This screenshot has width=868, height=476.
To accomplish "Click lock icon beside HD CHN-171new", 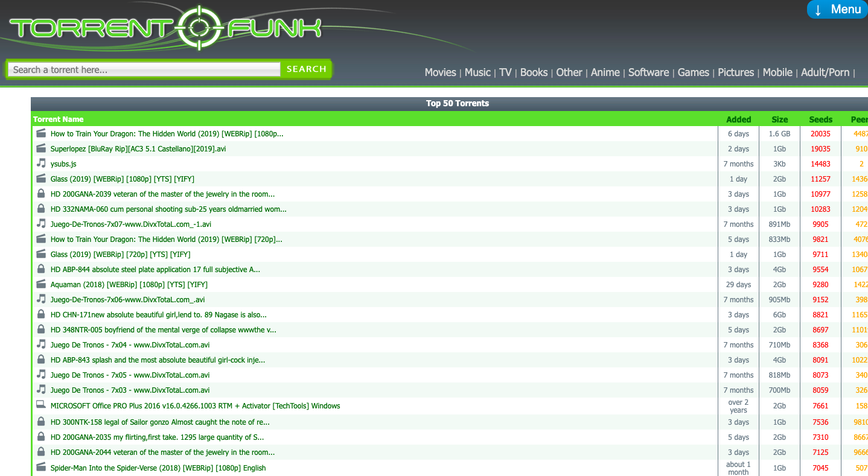I will [x=41, y=314].
